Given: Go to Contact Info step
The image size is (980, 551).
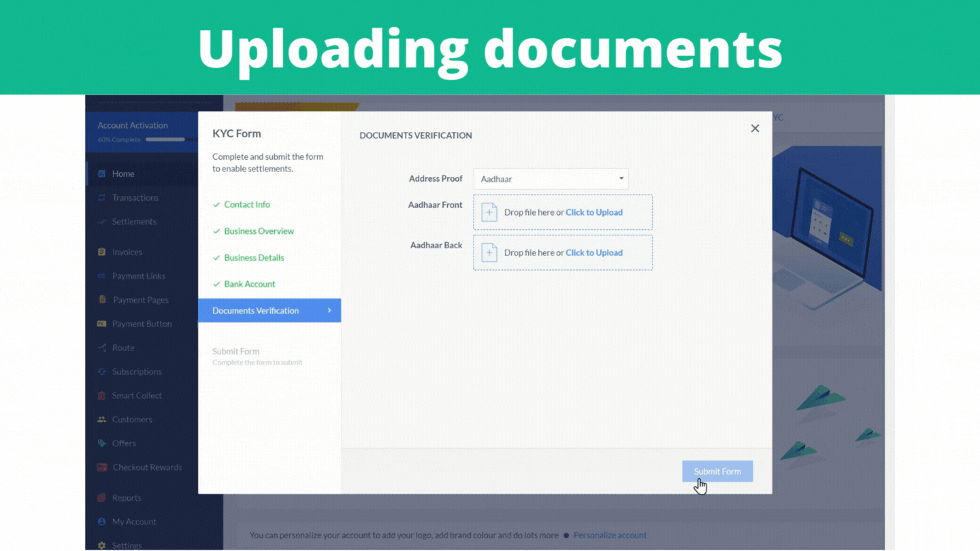Looking at the screenshot, I should 247,205.
